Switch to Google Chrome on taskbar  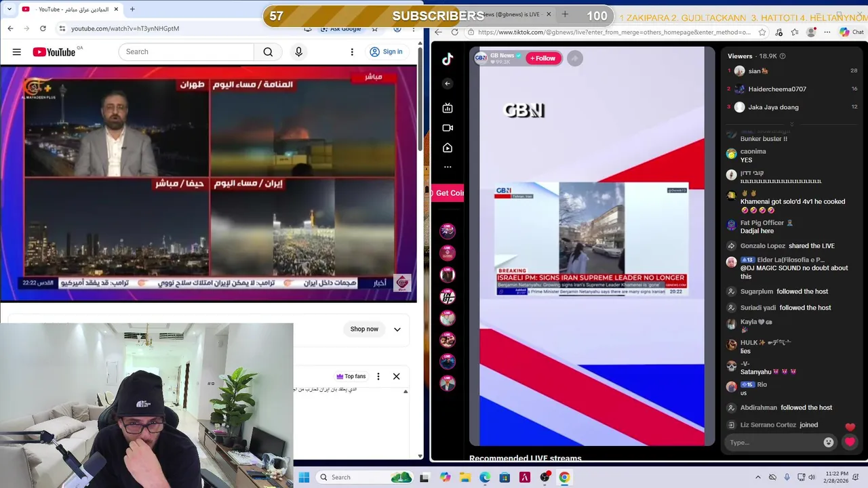pyautogui.click(x=564, y=477)
